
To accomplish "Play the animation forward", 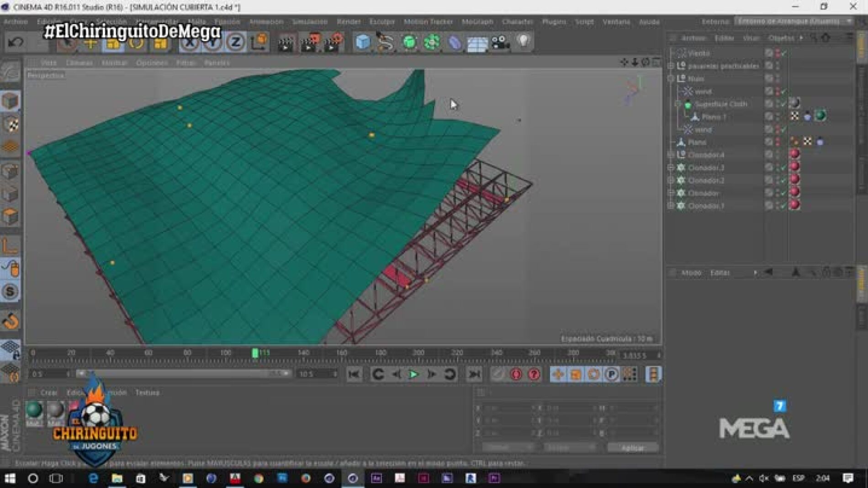I will point(413,374).
